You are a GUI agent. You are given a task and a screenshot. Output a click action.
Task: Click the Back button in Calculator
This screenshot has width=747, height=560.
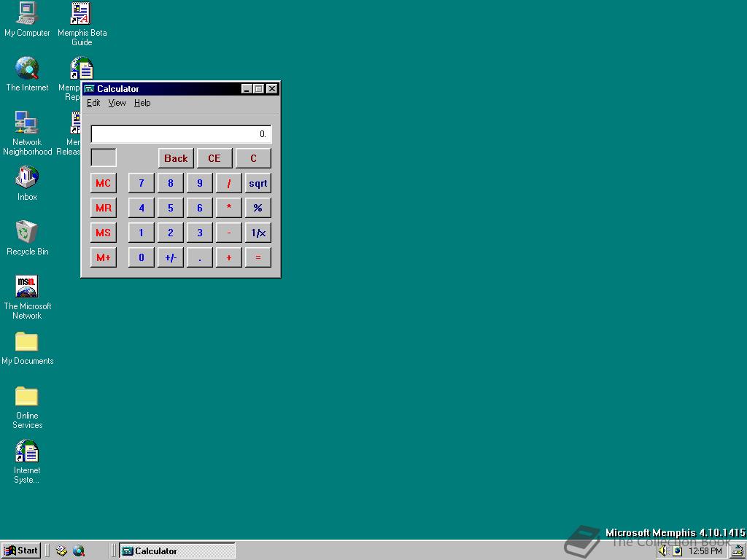[176, 158]
